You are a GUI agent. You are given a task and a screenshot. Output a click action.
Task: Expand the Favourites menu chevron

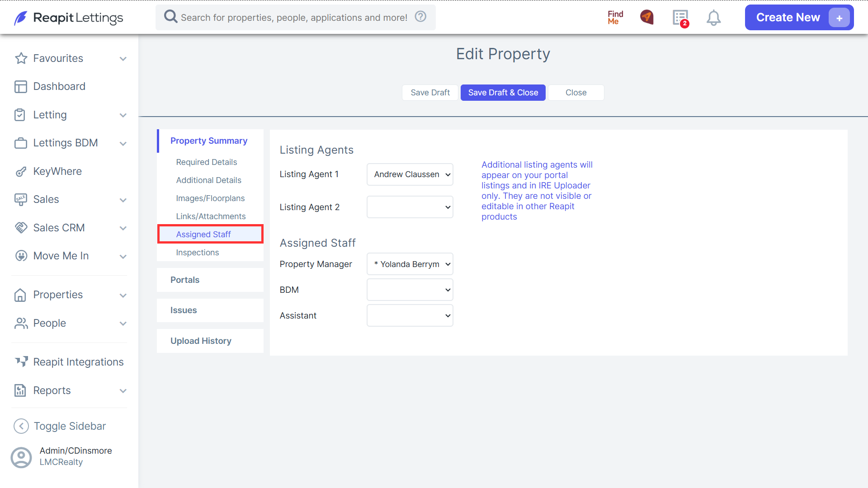click(123, 59)
